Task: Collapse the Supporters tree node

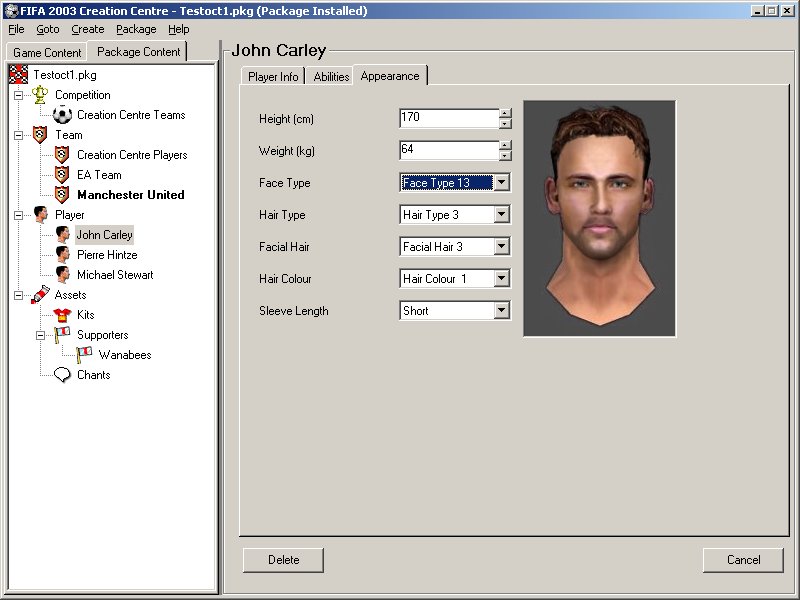Action: point(40,335)
